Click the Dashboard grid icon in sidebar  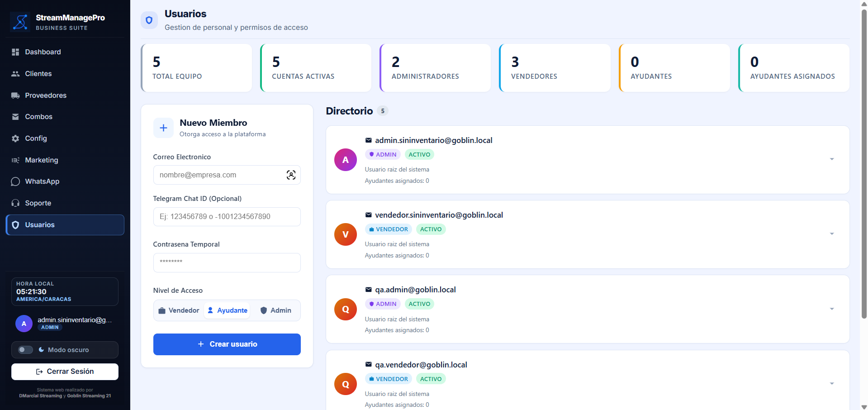(15, 52)
